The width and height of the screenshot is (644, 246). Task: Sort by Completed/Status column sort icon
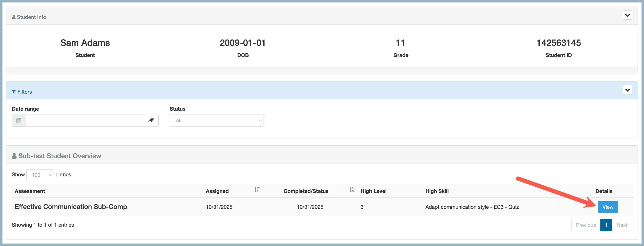pyautogui.click(x=352, y=190)
